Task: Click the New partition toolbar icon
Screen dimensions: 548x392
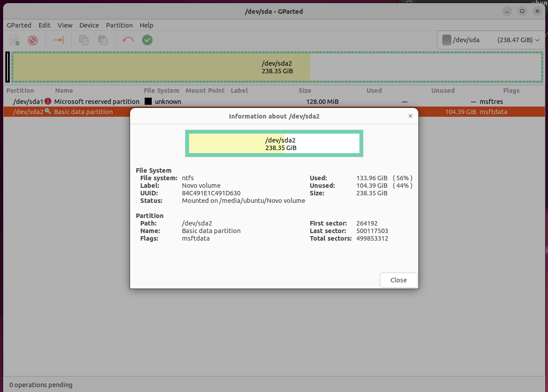Action: 15,40
